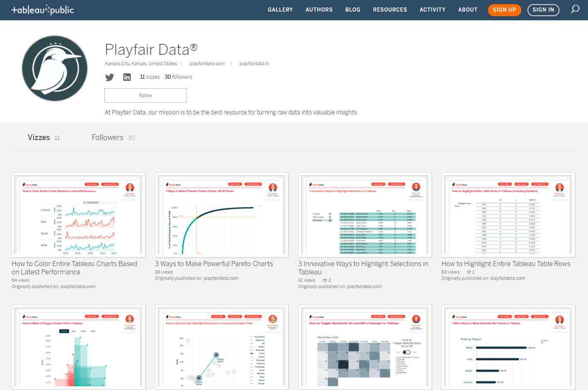
Task: Click the '61 views' text
Action: (x=307, y=281)
